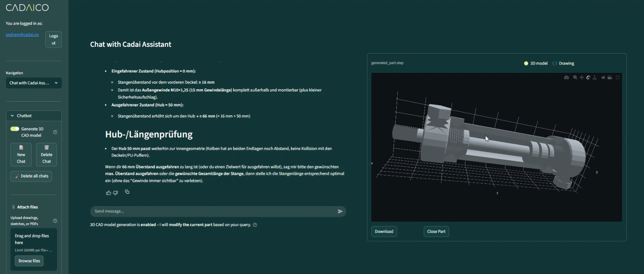Image resolution: width=644 pixels, height=274 pixels.
Task: Open help for Generate 3D CAD model
Action: [x=55, y=132]
